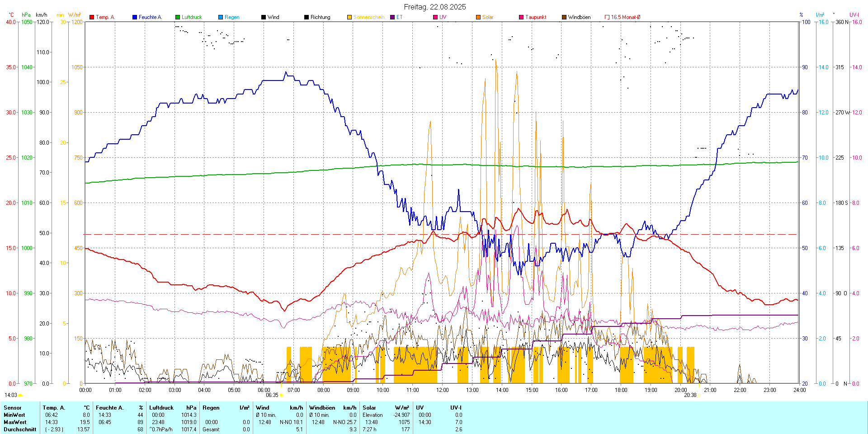
Task: Click the yellow Sonnenschein legend square
Action: click(349, 17)
